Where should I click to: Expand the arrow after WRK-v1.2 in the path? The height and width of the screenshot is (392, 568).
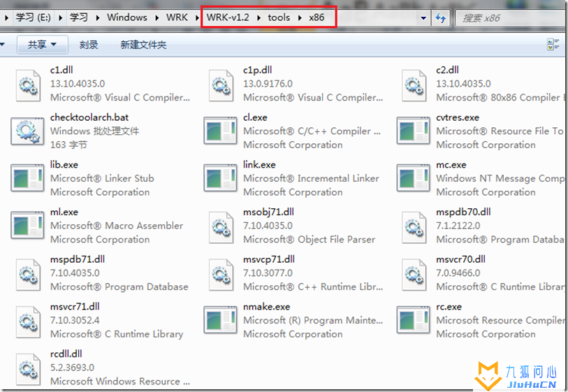[x=258, y=17]
